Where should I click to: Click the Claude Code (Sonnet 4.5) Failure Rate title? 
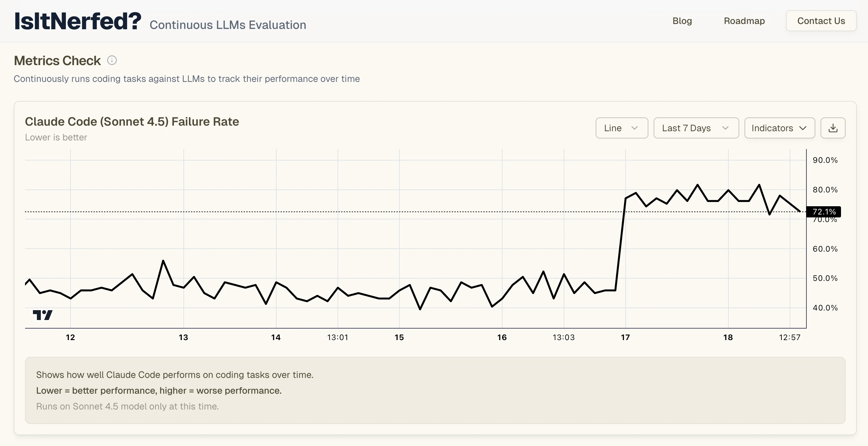(132, 121)
